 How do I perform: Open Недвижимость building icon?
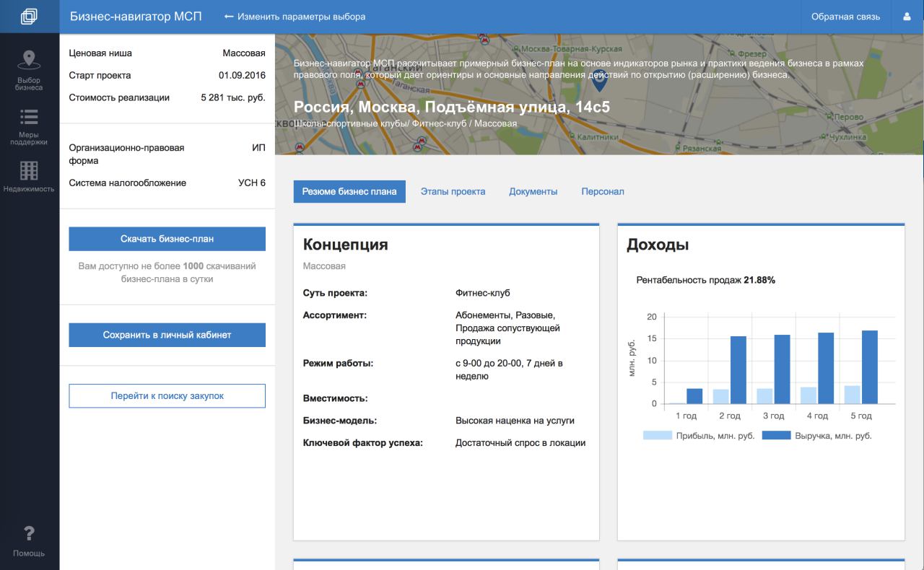29,171
